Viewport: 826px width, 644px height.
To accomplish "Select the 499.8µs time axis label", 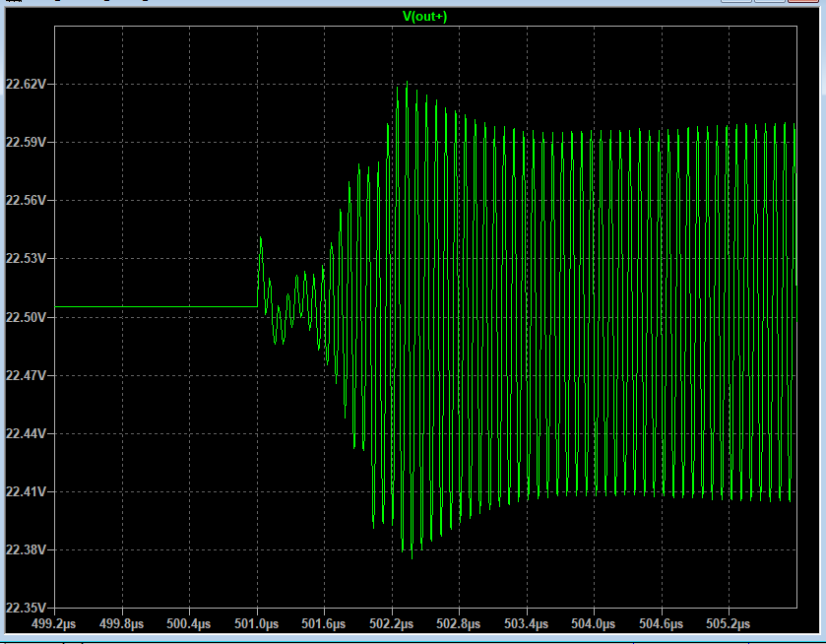I will click(x=121, y=624).
